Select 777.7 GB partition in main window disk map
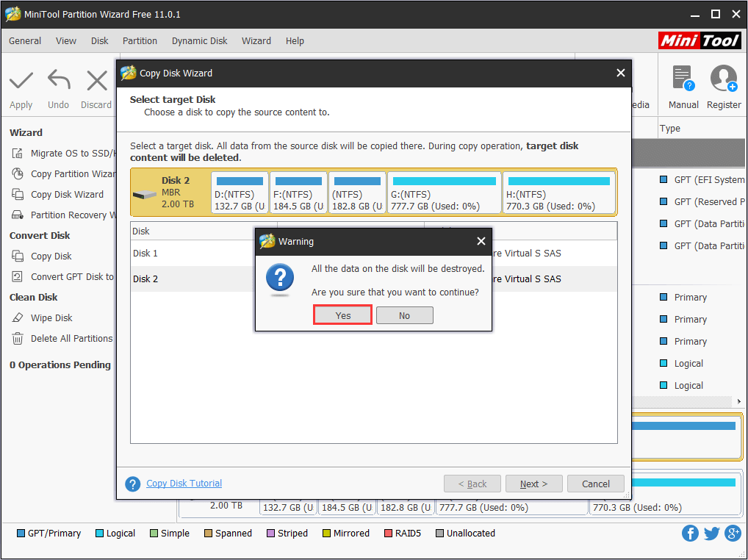This screenshot has width=748, height=560. [x=512, y=506]
